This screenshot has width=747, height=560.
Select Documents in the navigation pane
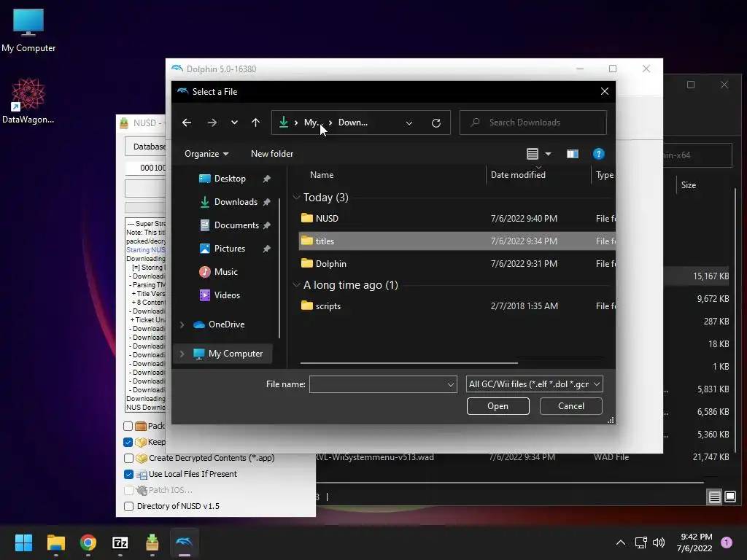click(236, 225)
